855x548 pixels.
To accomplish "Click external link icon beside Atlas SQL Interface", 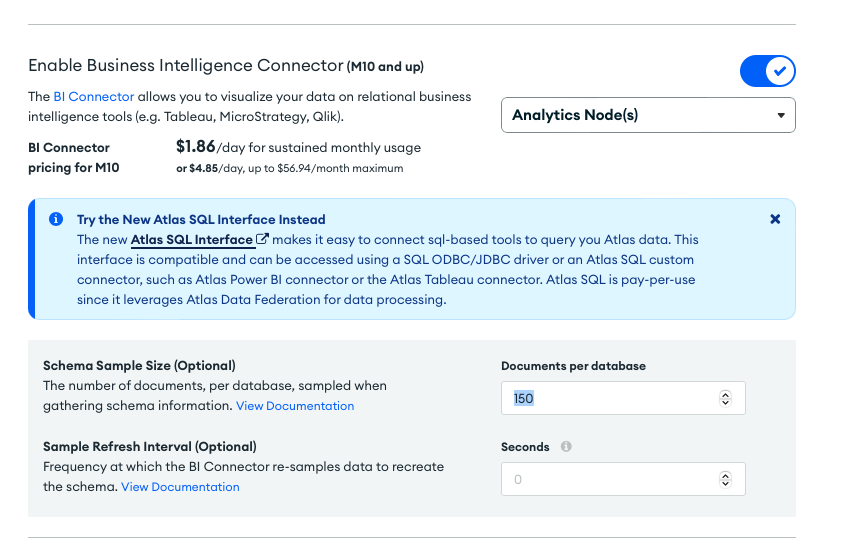I will [x=263, y=240].
